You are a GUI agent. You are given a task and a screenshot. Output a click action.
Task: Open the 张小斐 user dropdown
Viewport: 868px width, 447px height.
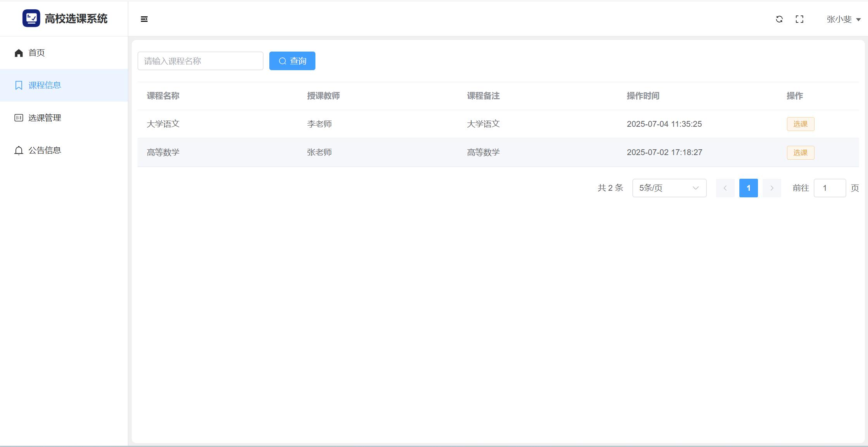click(x=843, y=19)
